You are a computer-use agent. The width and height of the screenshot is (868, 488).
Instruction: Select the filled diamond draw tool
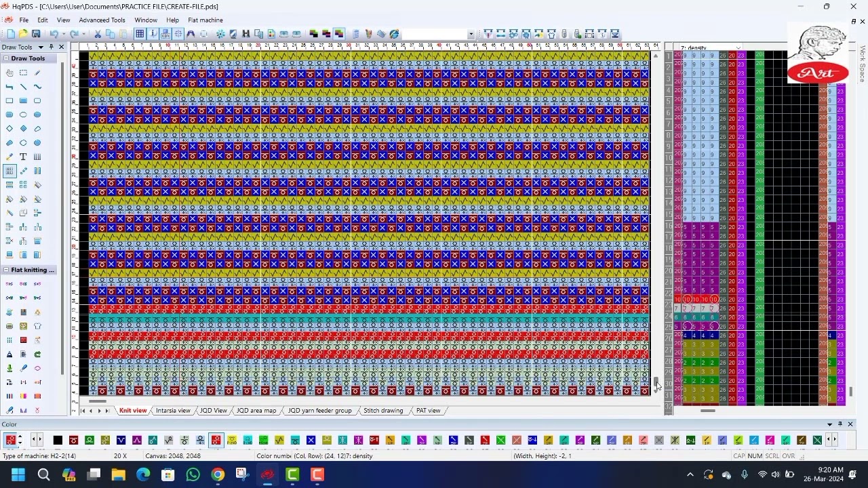pos(23,129)
